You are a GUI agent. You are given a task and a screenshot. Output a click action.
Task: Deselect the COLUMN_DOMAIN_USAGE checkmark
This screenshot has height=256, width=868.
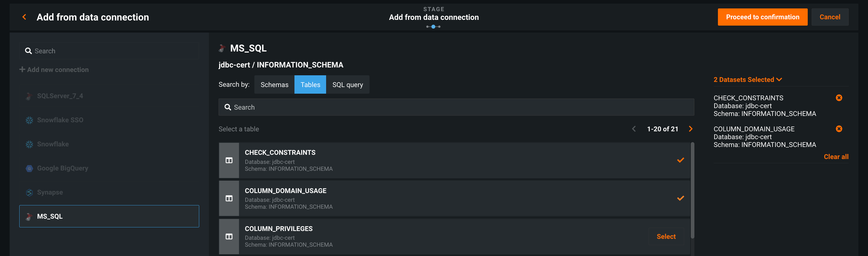[x=680, y=198]
